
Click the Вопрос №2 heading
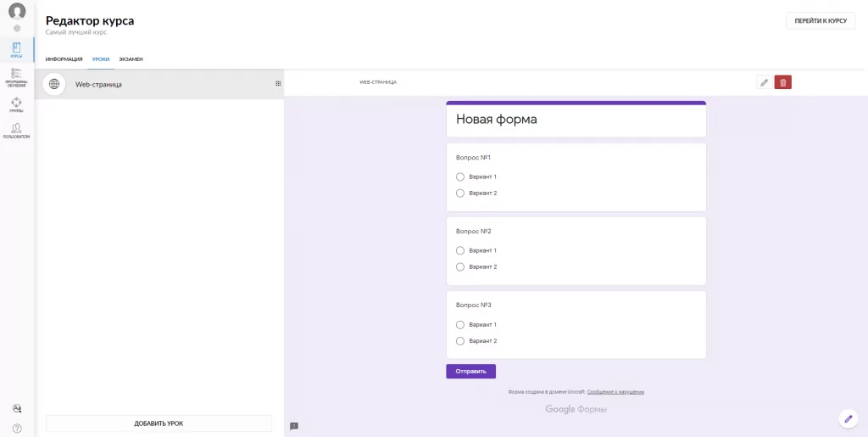[x=474, y=232]
